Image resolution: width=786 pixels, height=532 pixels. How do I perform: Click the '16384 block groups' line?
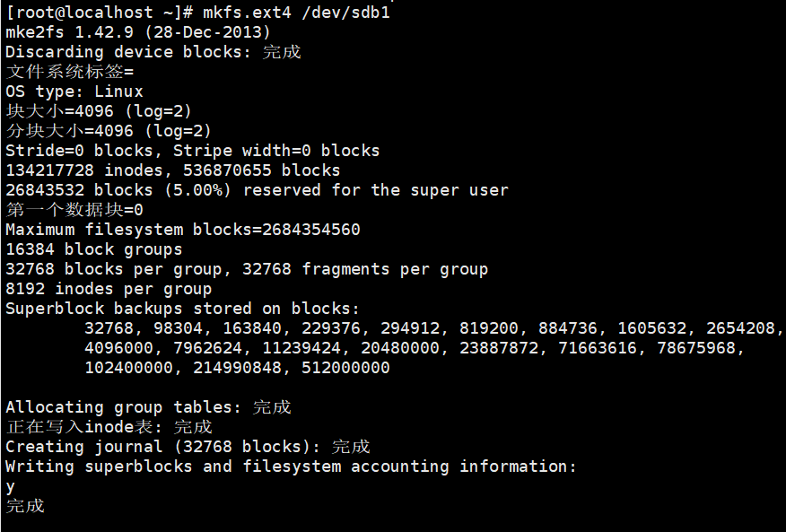[93, 249]
